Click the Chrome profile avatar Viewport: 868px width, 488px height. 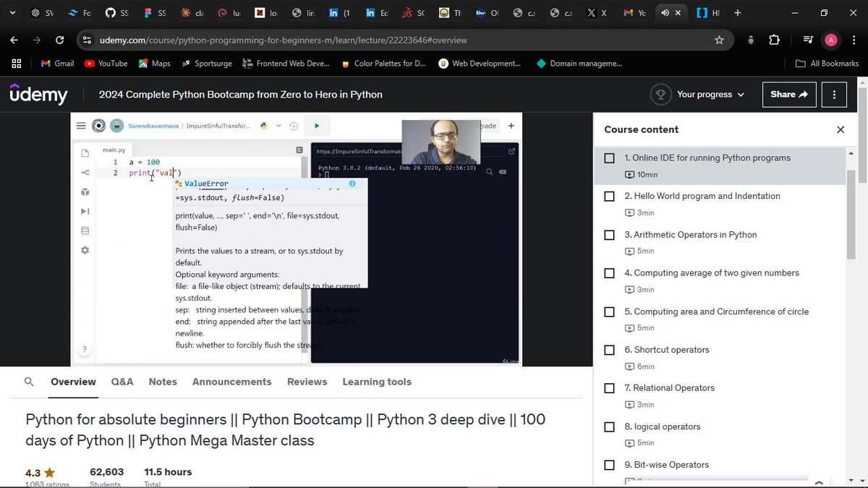[831, 40]
